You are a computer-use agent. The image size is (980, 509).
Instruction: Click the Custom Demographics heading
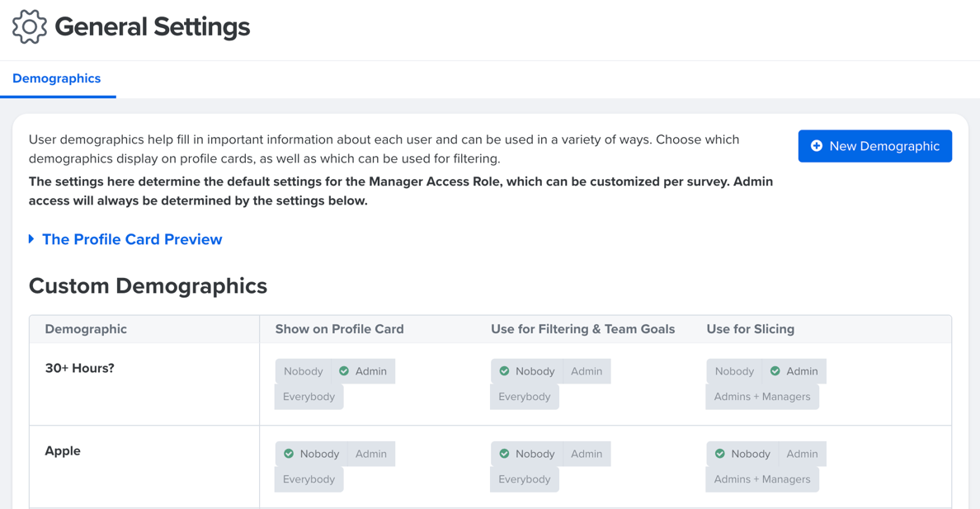pos(148,285)
